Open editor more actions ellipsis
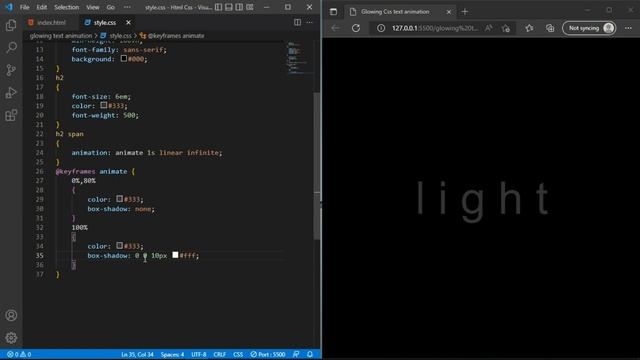The height and width of the screenshot is (360, 640). click(x=309, y=22)
